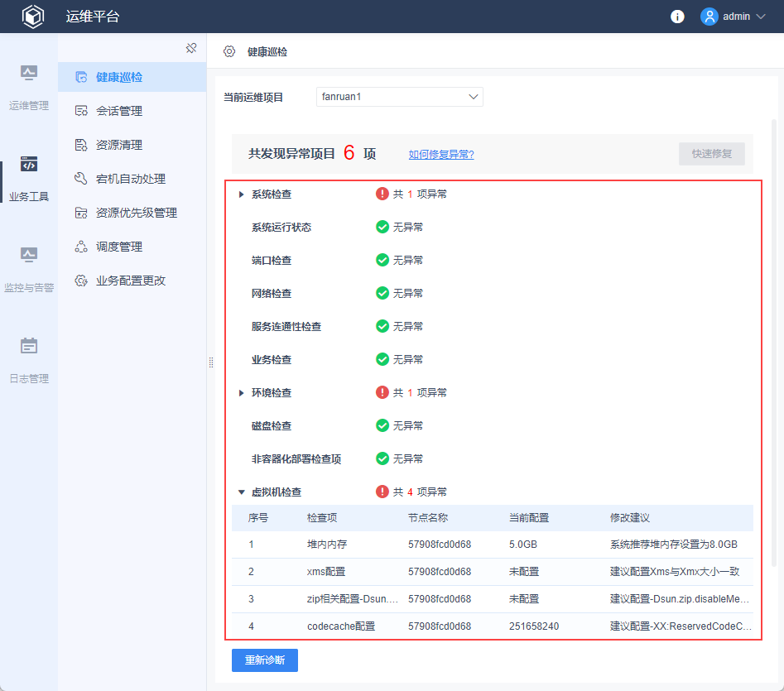784x691 pixels.
Task: Click the info icon in top bar
Action: [x=677, y=17]
